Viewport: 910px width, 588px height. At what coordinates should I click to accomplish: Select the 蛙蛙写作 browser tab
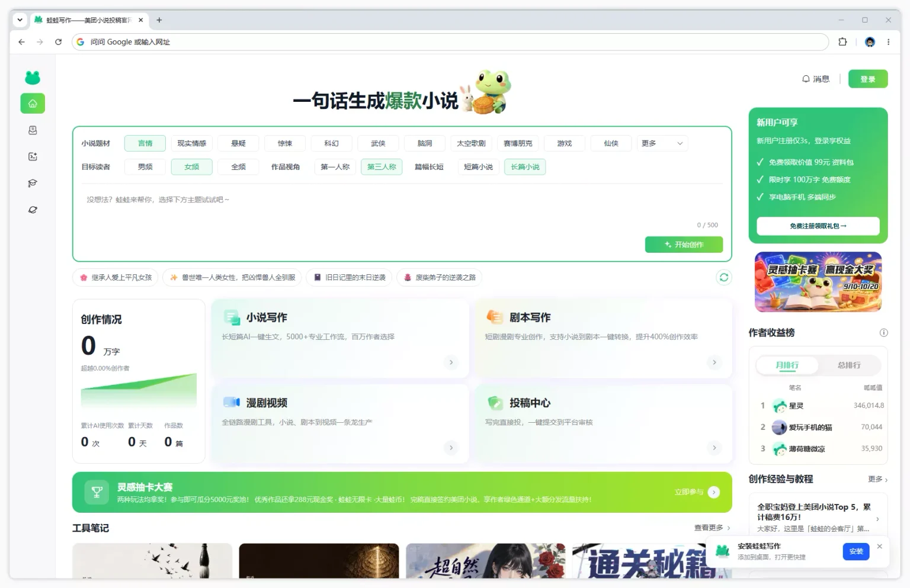click(x=89, y=20)
